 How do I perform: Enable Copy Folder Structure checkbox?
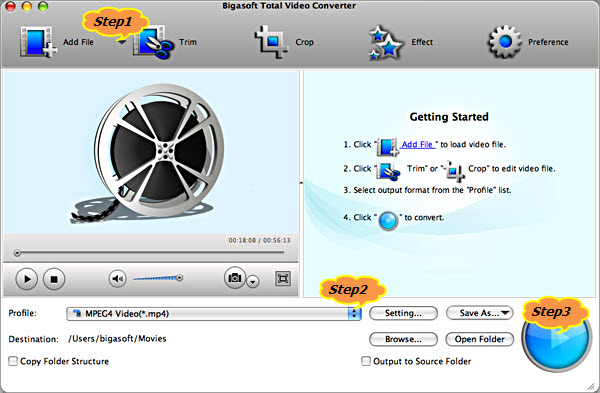(13, 361)
